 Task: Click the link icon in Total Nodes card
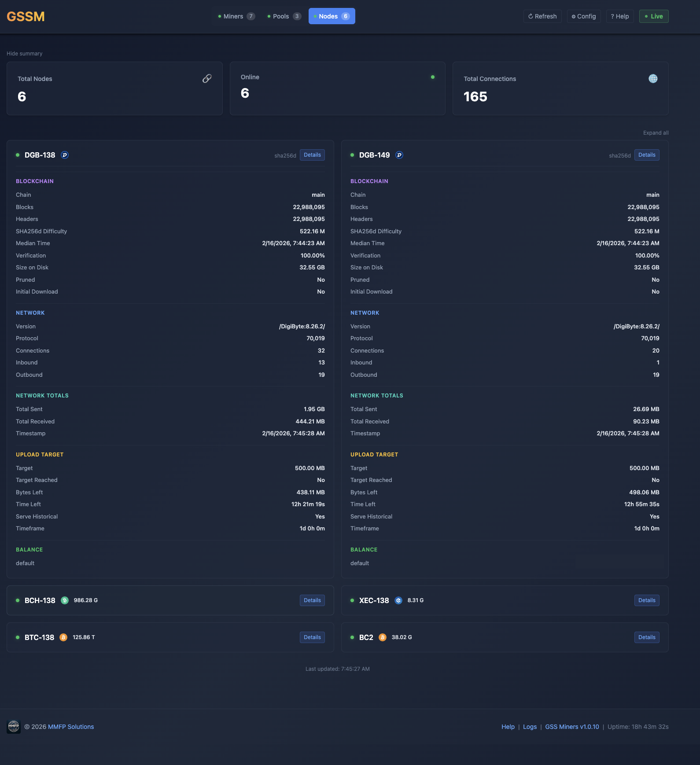(207, 78)
